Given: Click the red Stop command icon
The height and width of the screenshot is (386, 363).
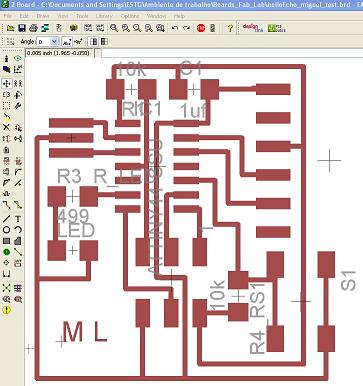Looking at the screenshot, I should point(201,28).
